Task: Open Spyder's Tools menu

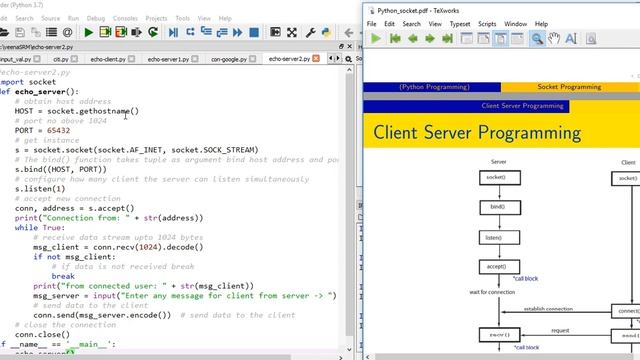Action: pos(182,18)
